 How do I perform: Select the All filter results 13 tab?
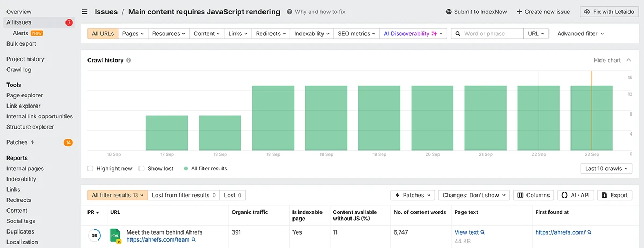pos(118,195)
